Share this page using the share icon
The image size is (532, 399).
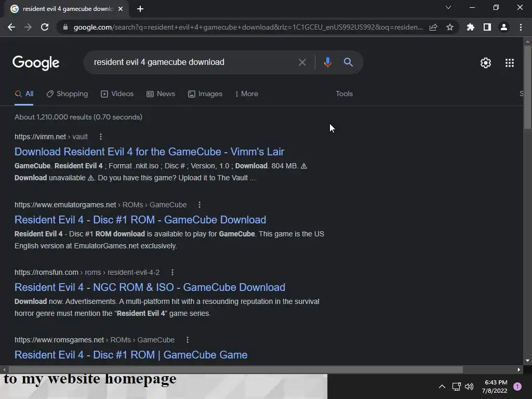(433, 27)
